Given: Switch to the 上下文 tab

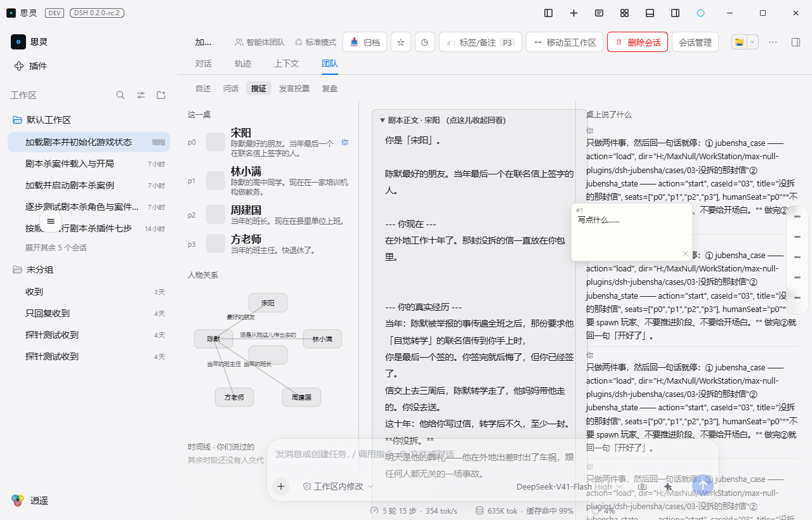Looking at the screenshot, I should click(x=286, y=63).
